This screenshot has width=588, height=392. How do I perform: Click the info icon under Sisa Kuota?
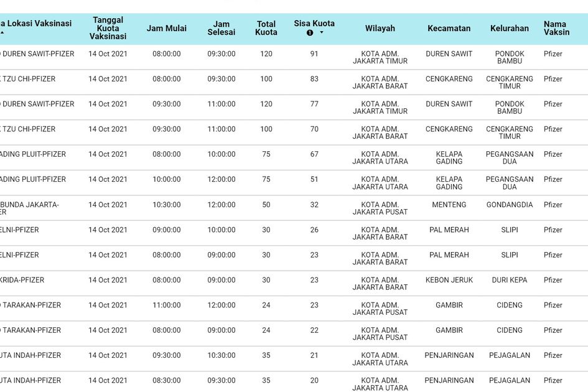pos(310,33)
